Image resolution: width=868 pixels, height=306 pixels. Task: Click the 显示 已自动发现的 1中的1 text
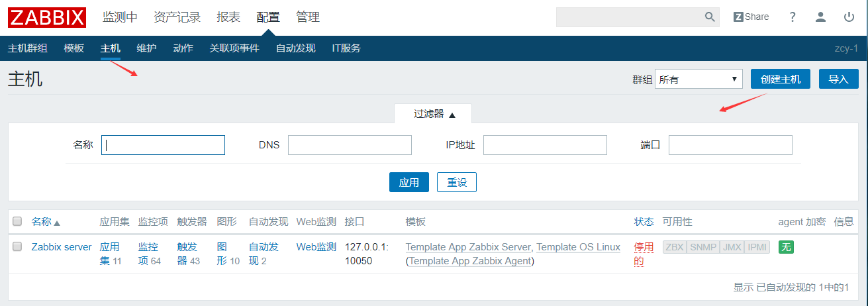pos(791,287)
